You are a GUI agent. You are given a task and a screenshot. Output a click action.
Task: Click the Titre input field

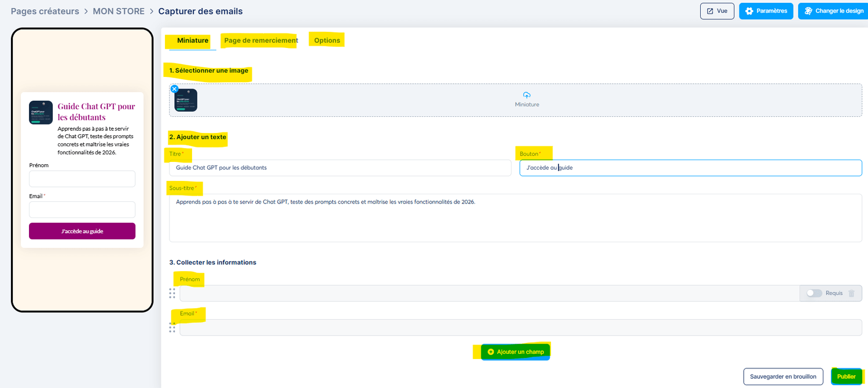[x=340, y=168]
